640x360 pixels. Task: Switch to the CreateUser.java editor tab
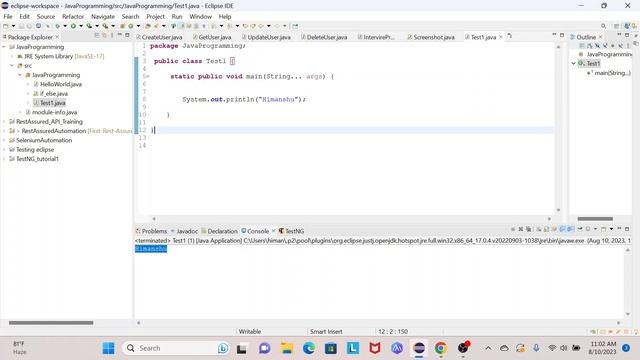click(160, 37)
